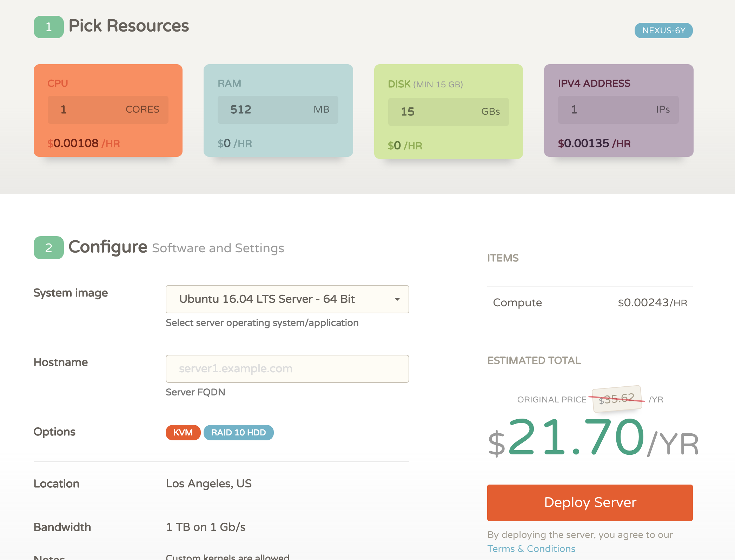735x560 pixels.
Task: Open the System image dropdown arrow
Action: [x=397, y=299]
